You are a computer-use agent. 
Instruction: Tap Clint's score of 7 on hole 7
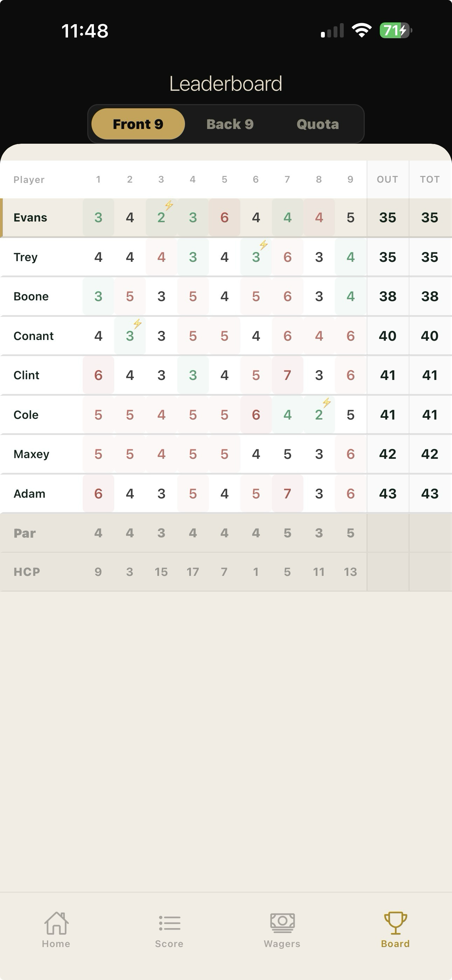[287, 375]
